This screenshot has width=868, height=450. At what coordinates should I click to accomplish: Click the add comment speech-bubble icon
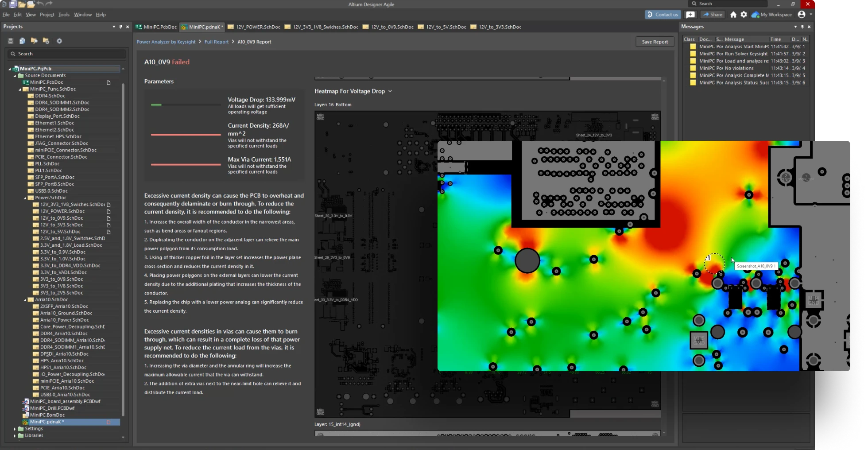690,15
